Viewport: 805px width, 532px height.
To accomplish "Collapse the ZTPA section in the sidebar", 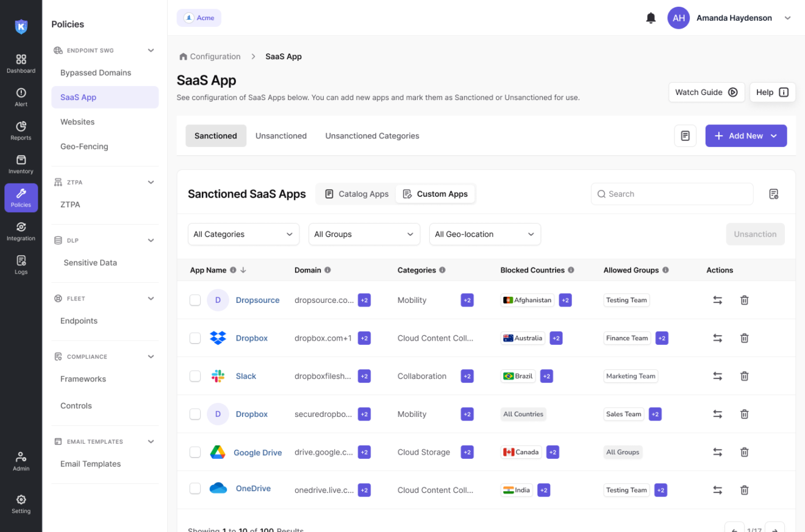I will click(151, 182).
